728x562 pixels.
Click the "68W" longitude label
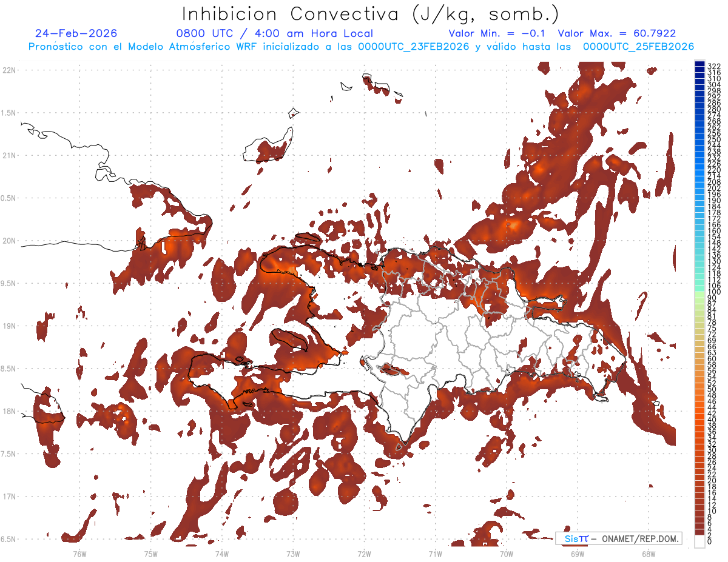[x=648, y=554]
